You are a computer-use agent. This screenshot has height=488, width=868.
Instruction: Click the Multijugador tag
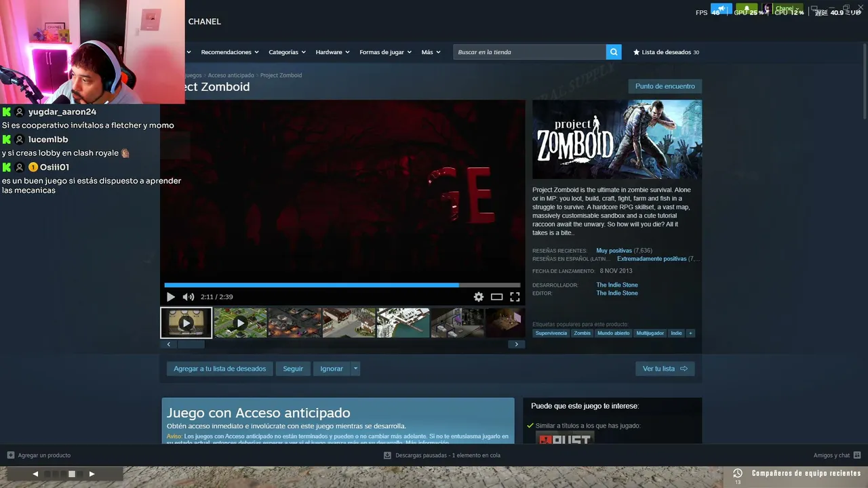650,333
